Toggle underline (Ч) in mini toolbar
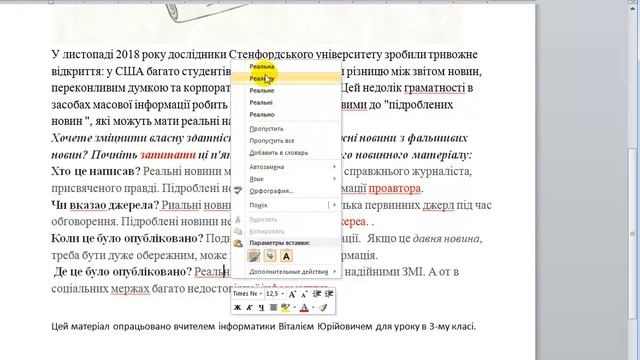 pyautogui.click(x=261, y=308)
